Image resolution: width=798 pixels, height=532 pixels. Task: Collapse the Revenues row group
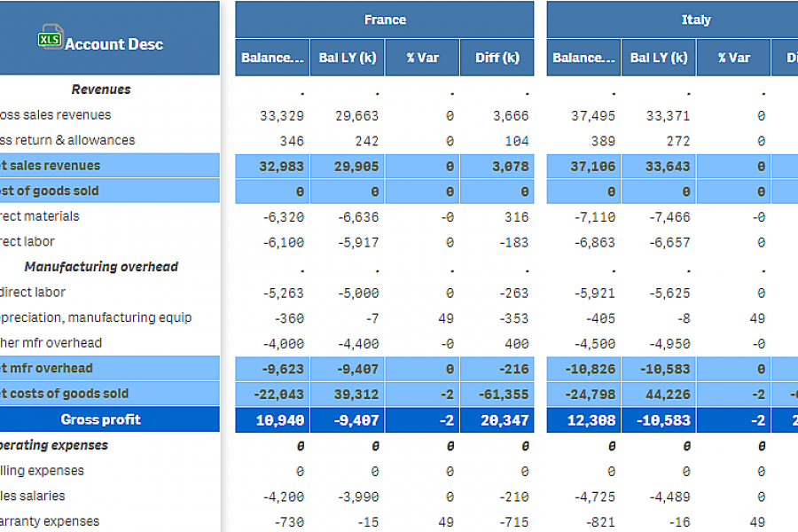(x=101, y=89)
